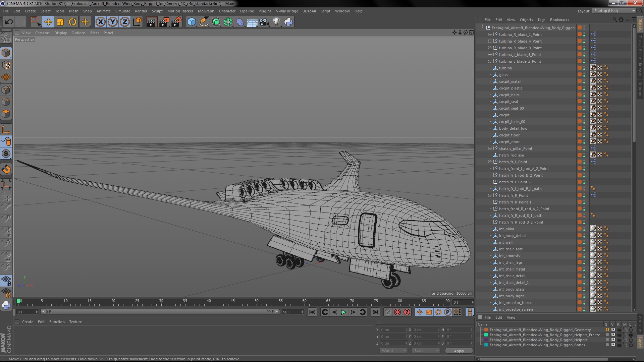Collapse Ecological_Aircraft root object

coord(482,28)
